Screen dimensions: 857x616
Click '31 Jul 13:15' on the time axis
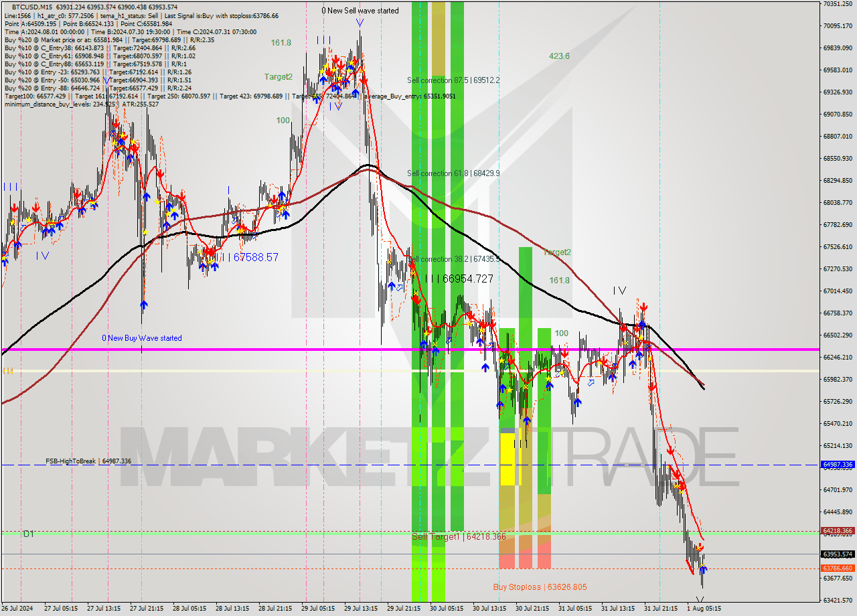(619, 609)
